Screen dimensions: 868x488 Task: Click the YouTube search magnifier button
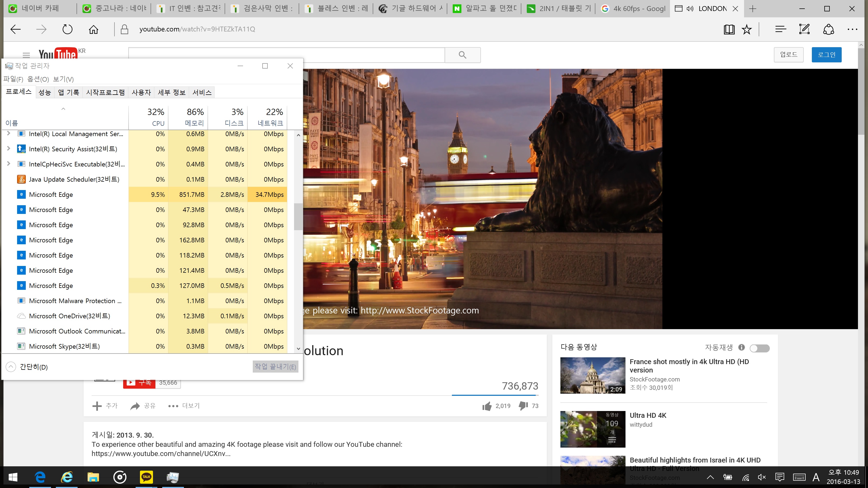pyautogui.click(x=462, y=55)
